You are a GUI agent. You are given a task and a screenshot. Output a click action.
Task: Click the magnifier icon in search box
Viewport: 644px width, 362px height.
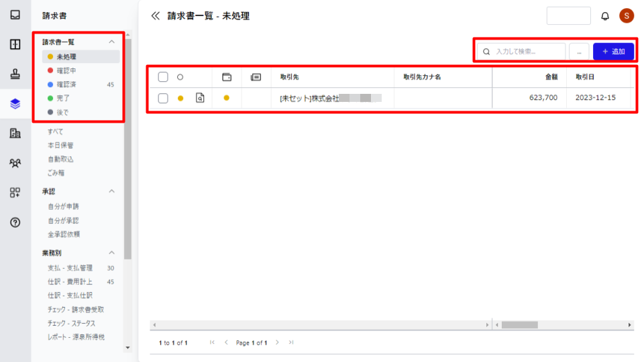486,52
